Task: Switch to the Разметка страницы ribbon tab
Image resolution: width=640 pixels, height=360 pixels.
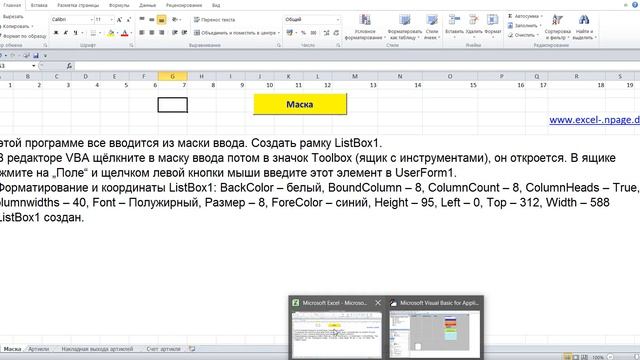Action: click(78, 5)
